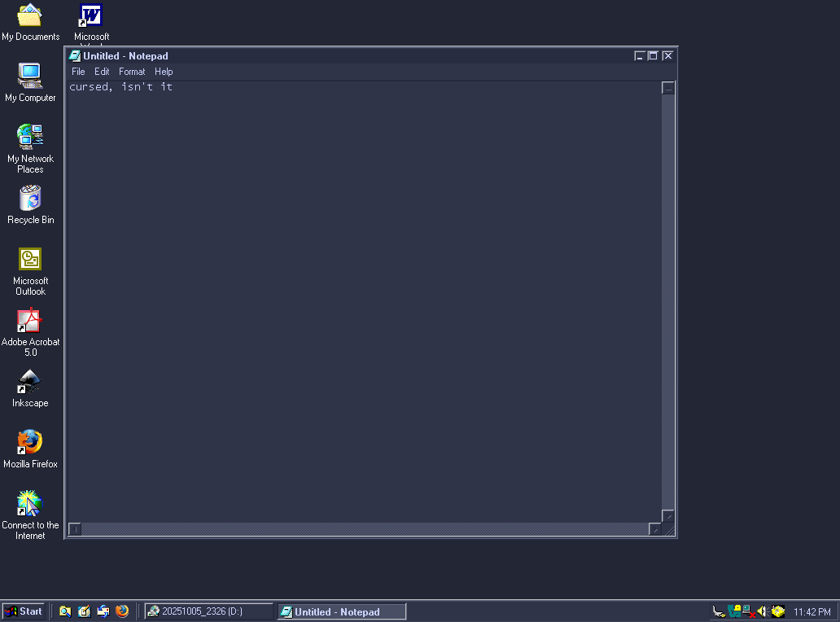
Task: Click in the Notepad text area
Action: click(363, 301)
